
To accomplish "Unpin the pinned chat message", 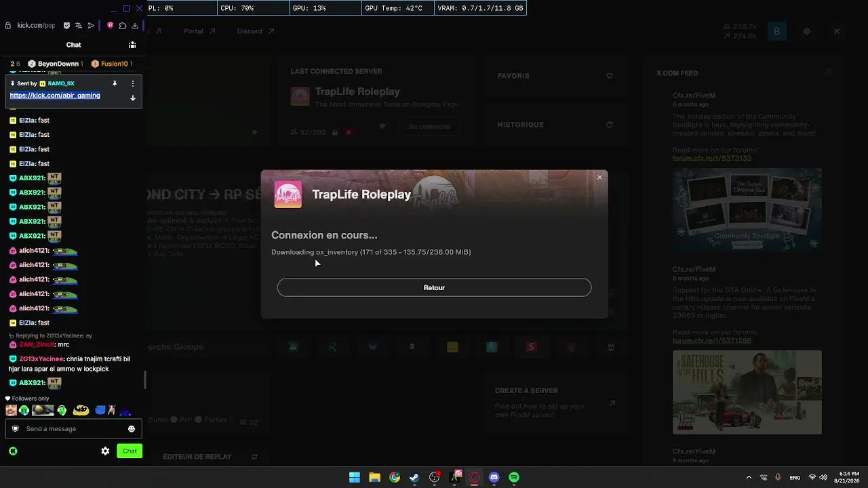I will [x=115, y=83].
